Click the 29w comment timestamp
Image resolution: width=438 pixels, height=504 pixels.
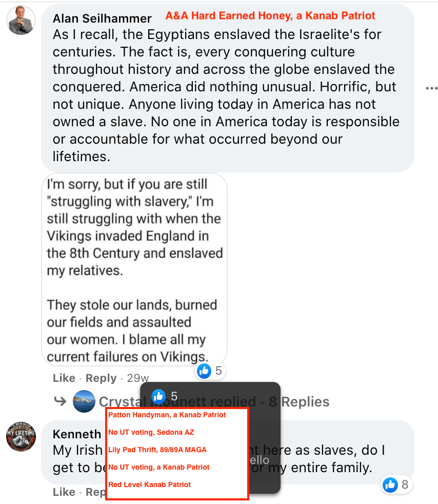pos(138,378)
